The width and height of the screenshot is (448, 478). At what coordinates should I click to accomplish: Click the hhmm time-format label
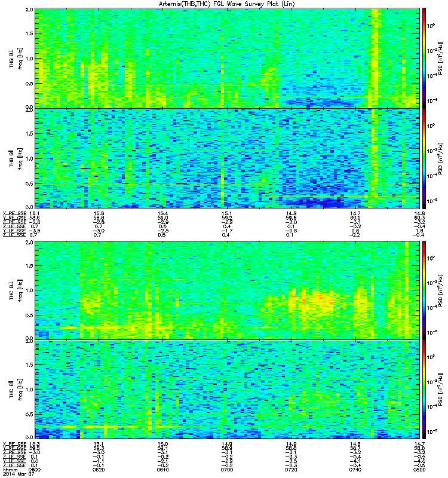coord(10,470)
